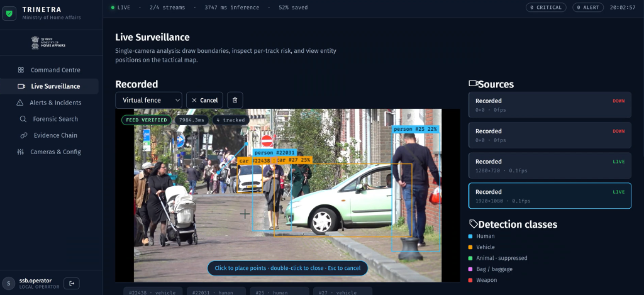Click the Weapon class red swatch
This screenshot has width=644, height=295.
[x=470, y=280]
